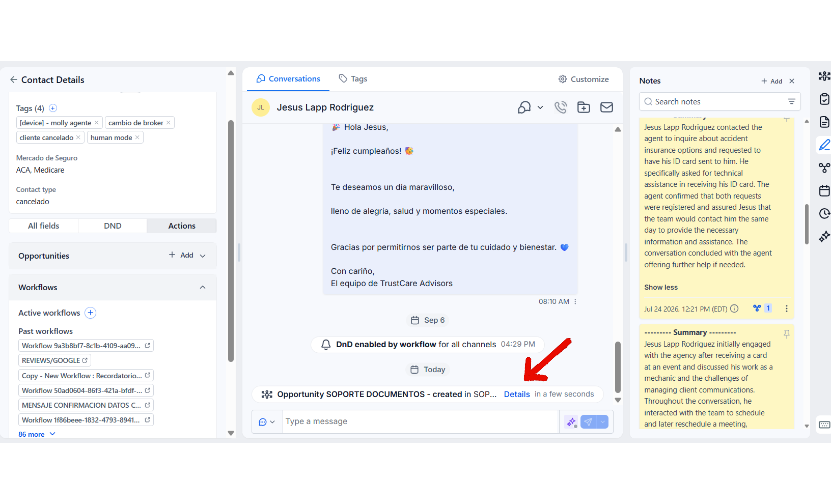
Task: Remove the '[device] - molly agente' tag
Action: pos(96,123)
